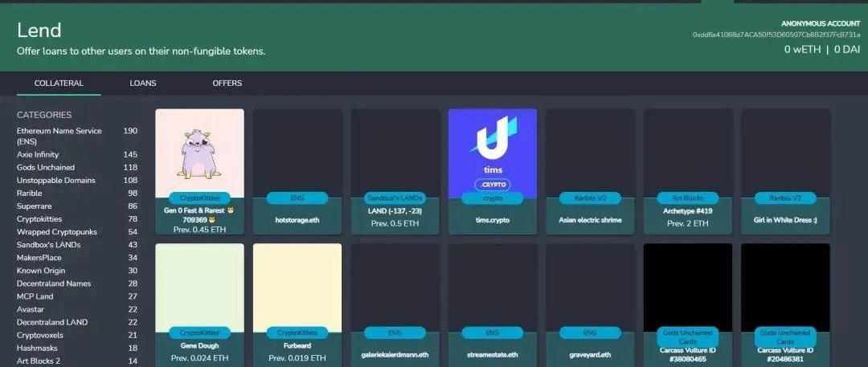Open Carcass Vulture ID #20486381 card
The image size is (868, 367).
click(785, 305)
